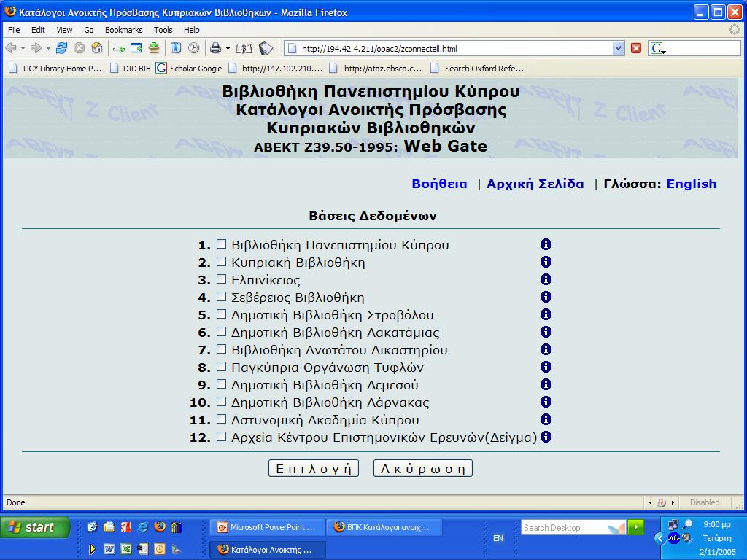Image resolution: width=747 pixels, height=560 pixels.
Task: Open the Go menu
Action: (x=88, y=30)
